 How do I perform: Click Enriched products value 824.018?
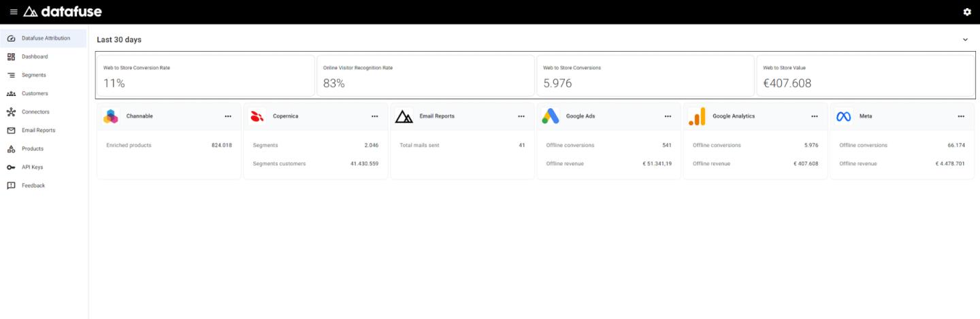[x=222, y=145]
